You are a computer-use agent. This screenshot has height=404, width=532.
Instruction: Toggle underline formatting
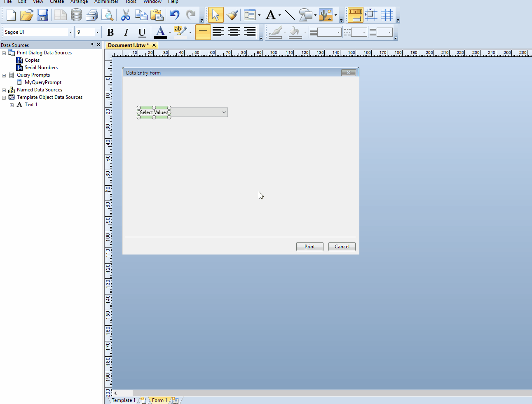click(142, 32)
